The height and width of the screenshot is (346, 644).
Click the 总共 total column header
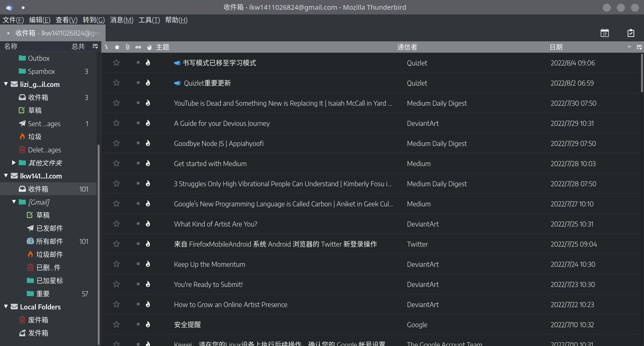[78, 46]
